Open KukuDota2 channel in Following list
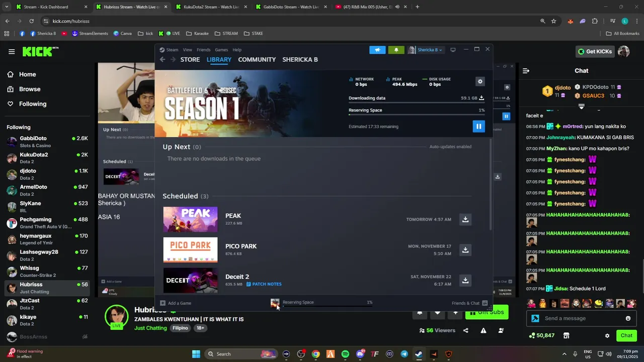 pyautogui.click(x=47, y=158)
